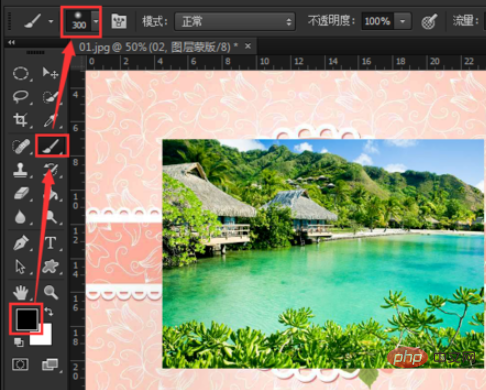Click the arrow beside brush size 300
486x390 pixels.
[96, 21]
